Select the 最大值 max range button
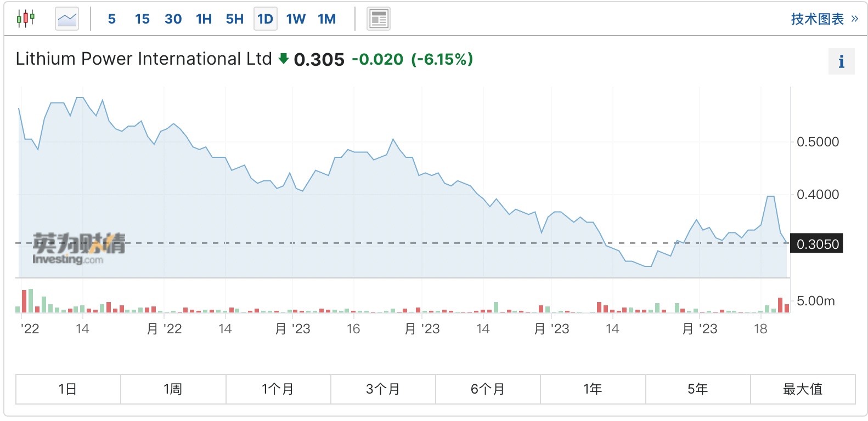The image size is (868, 421). (x=802, y=389)
